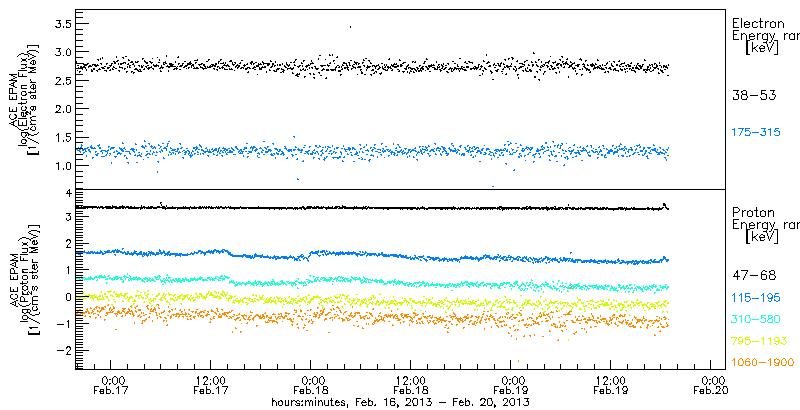Click the "0:00 Feb.17" time axis label

pyautogui.click(x=112, y=386)
